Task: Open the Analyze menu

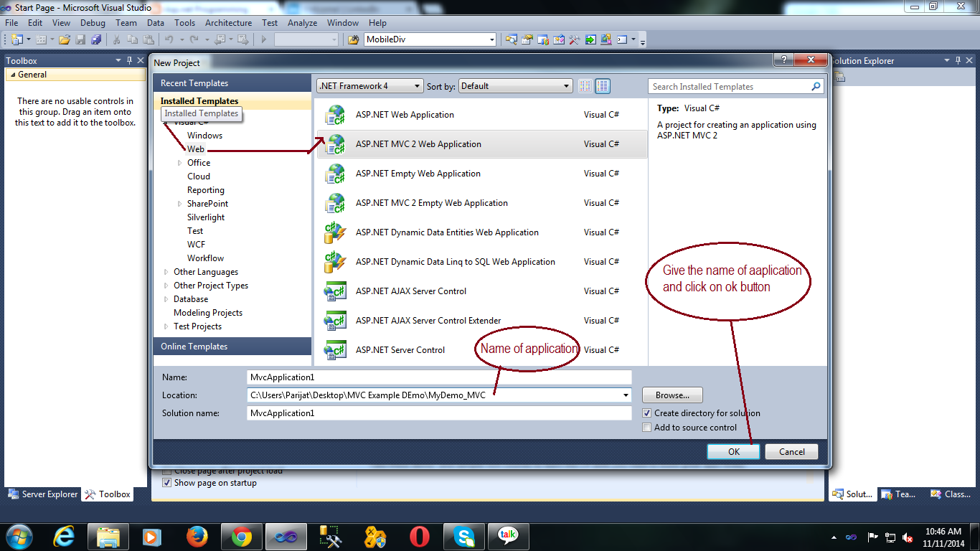Action: tap(302, 23)
